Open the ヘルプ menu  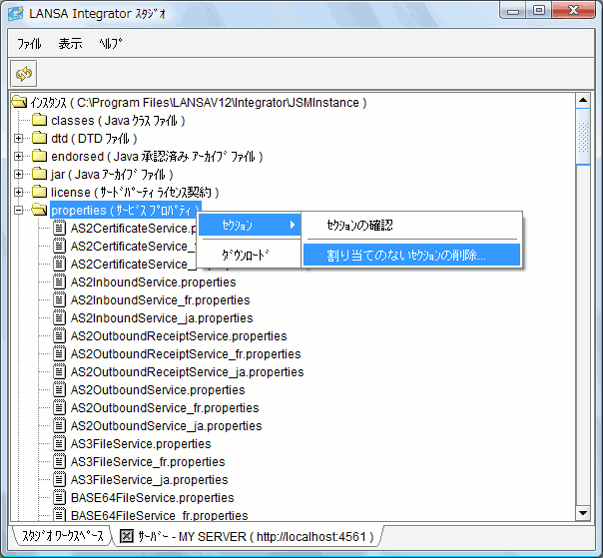(x=110, y=44)
